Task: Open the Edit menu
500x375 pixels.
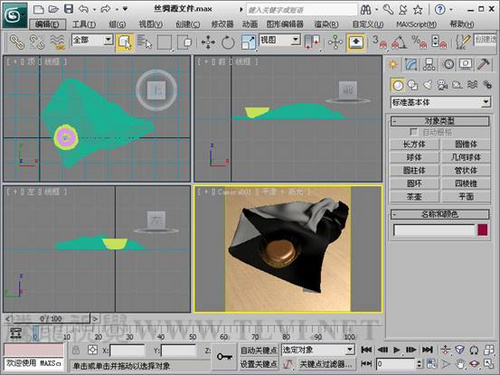Action: click(47, 24)
